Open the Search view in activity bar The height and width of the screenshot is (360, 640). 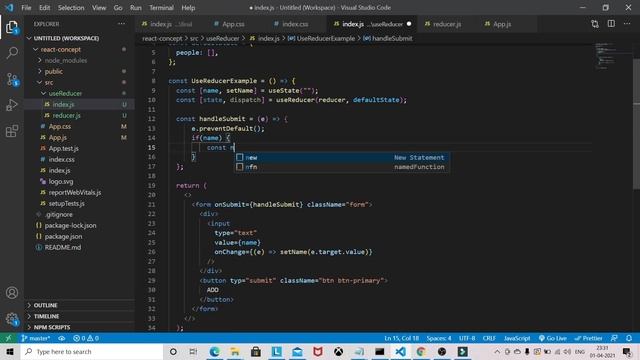point(12,53)
